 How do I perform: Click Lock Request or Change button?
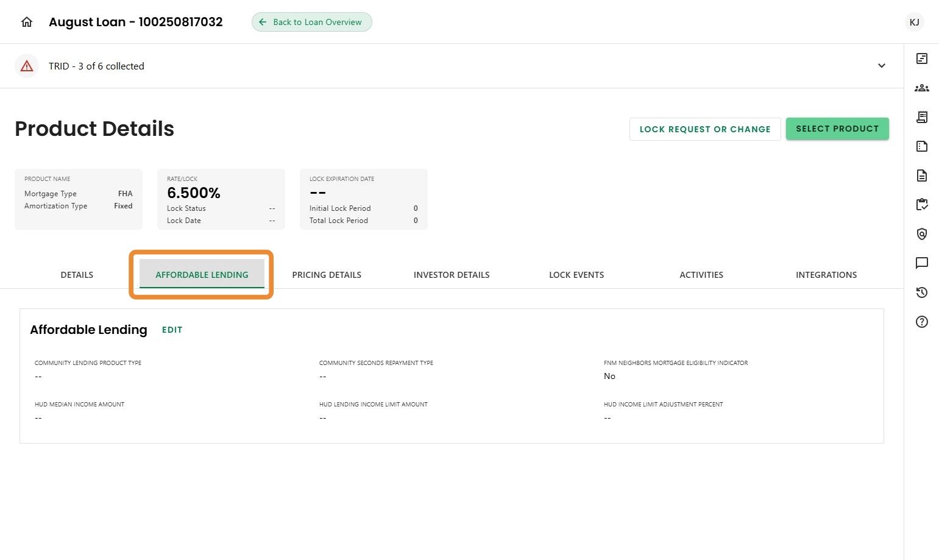705,129
